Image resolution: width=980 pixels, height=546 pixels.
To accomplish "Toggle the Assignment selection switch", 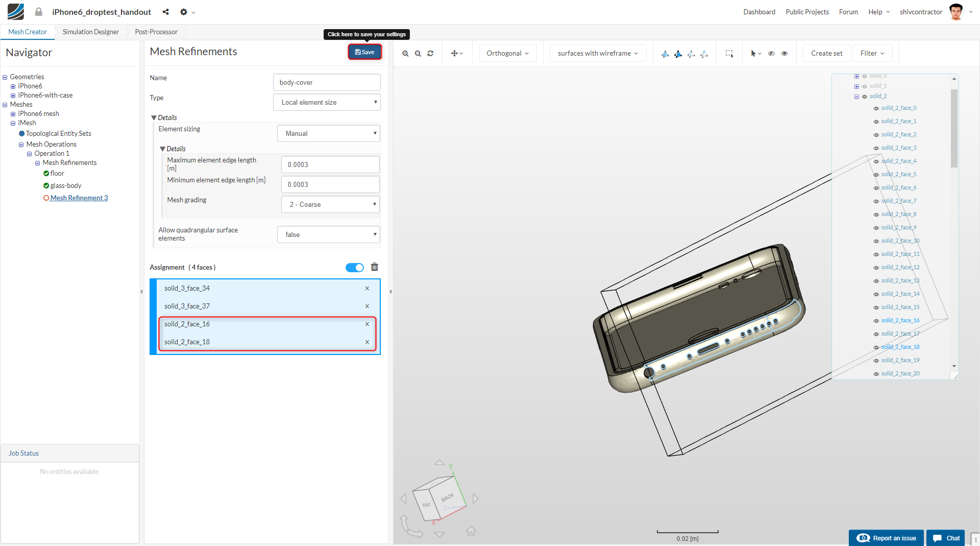I will pos(354,268).
